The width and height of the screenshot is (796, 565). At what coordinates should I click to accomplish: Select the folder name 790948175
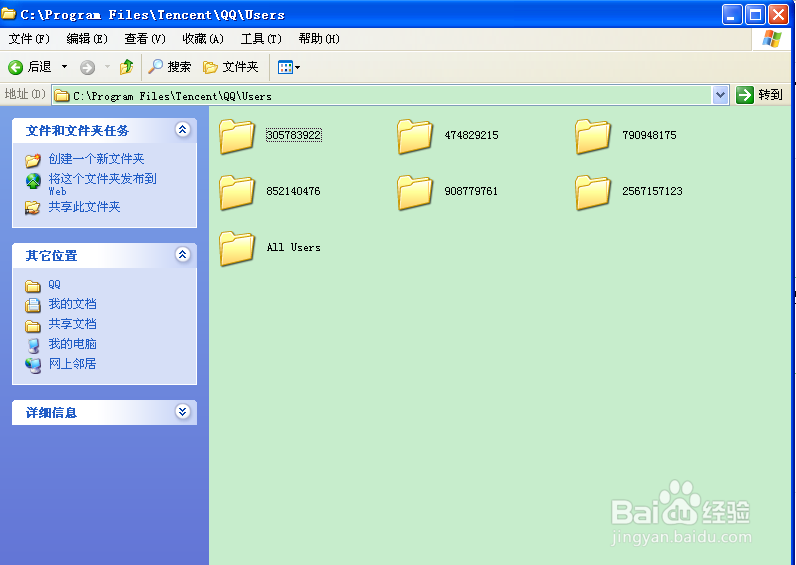(x=649, y=135)
